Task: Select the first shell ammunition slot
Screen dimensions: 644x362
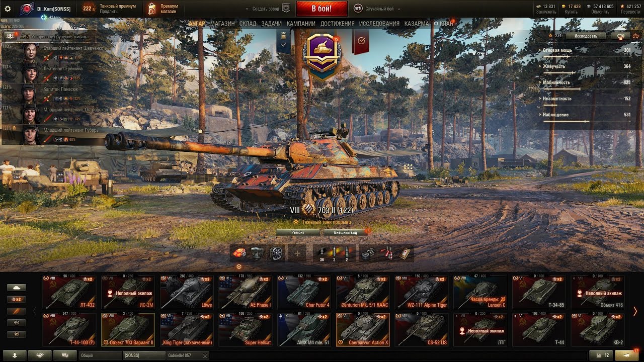Action: tap(321, 253)
